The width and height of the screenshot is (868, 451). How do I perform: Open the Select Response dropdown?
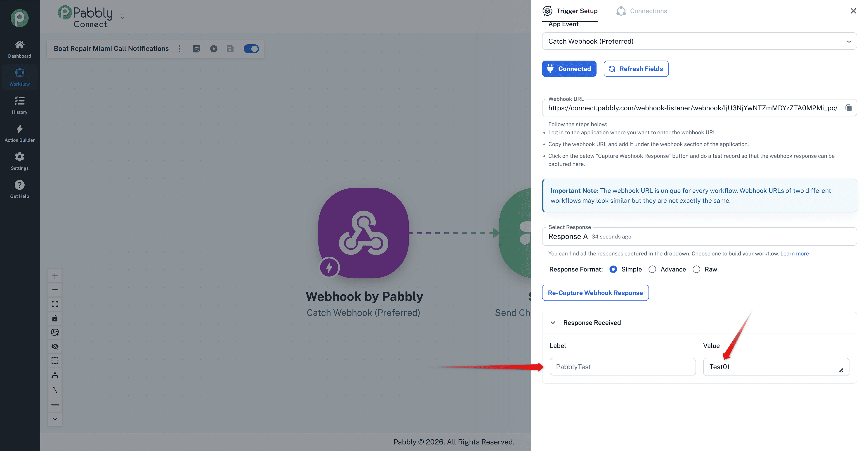[699, 237]
